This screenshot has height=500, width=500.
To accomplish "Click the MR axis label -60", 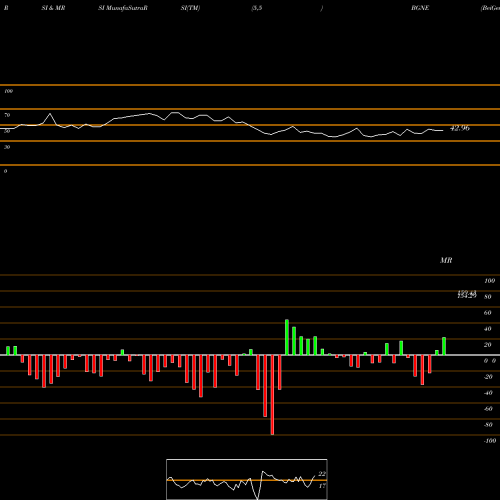I will point(488,409).
